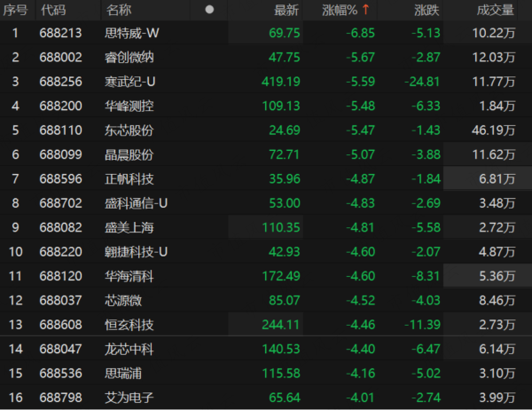532x410 pixels.
Task: Open 龙芯中科 row
Action: pos(129,349)
